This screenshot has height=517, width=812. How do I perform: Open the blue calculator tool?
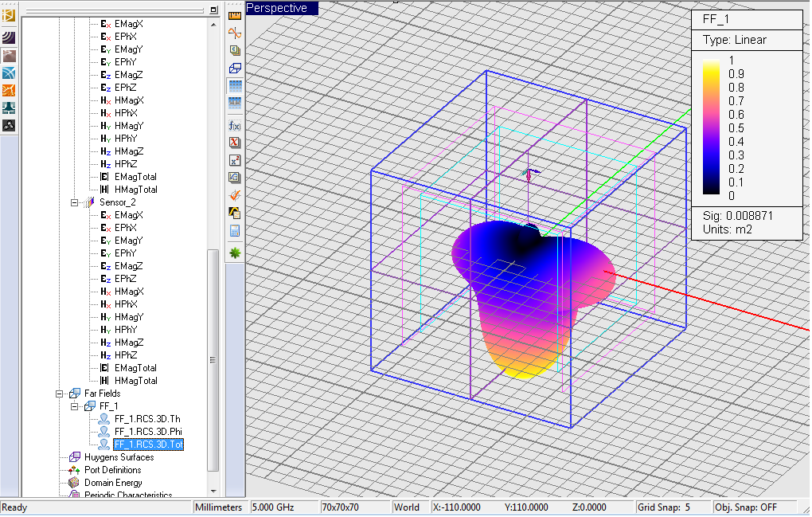tap(235, 230)
